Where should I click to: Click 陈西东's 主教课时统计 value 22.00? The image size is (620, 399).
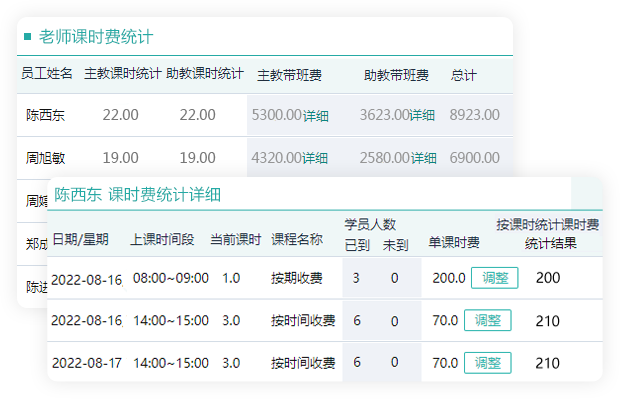pos(121,115)
